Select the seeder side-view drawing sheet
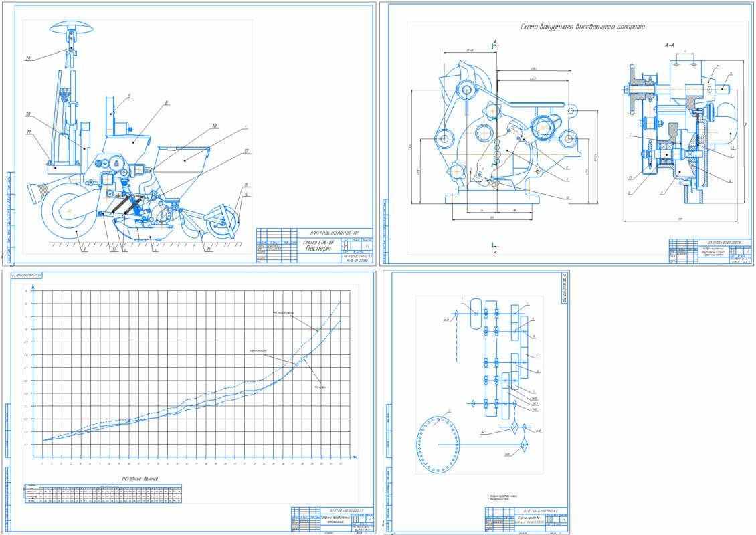The width and height of the screenshot is (756, 535). (x=189, y=134)
